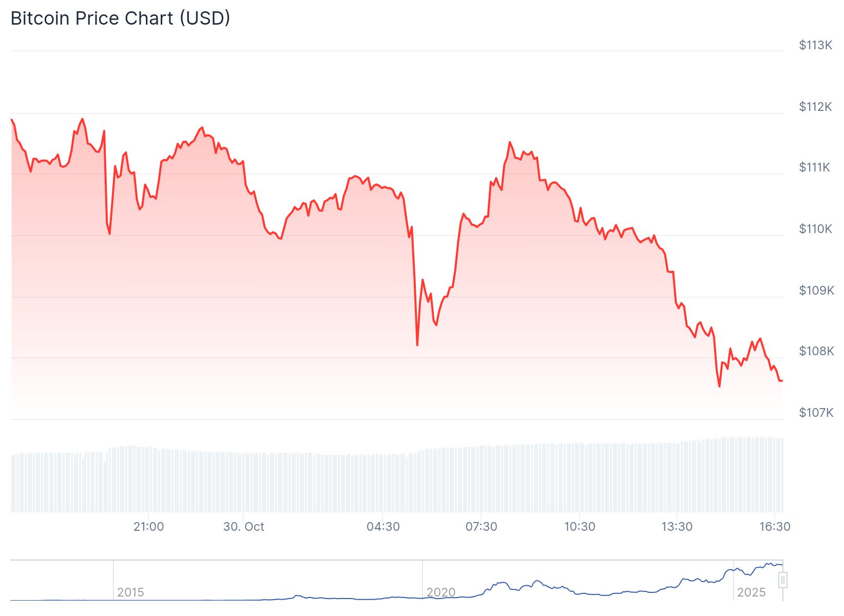844x616 pixels.
Task: Click the 2020 marker in the navigator
Action: point(441,592)
